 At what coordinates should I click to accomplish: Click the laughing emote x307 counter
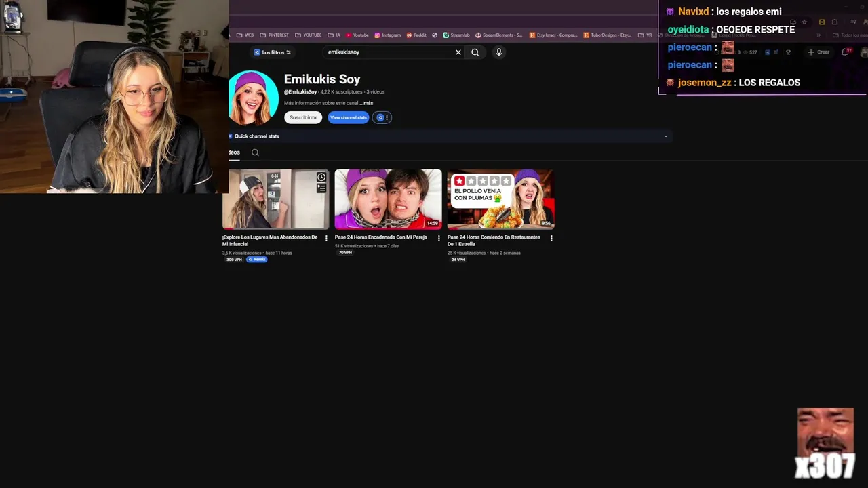(825, 443)
